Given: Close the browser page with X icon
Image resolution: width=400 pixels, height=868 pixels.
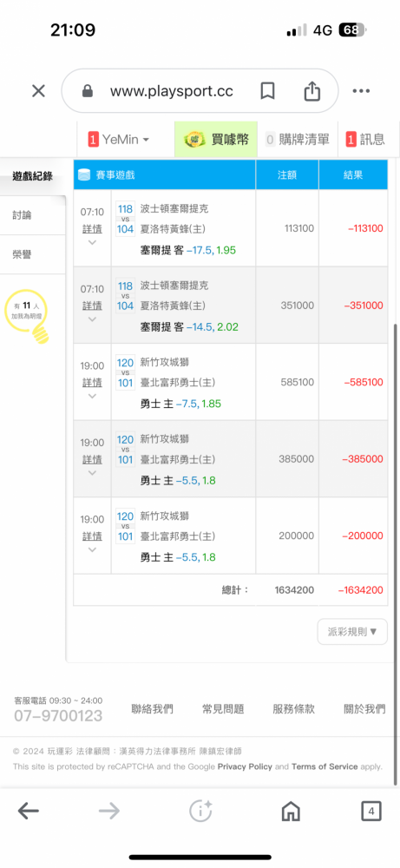Looking at the screenshot, I should click(38, 91).
